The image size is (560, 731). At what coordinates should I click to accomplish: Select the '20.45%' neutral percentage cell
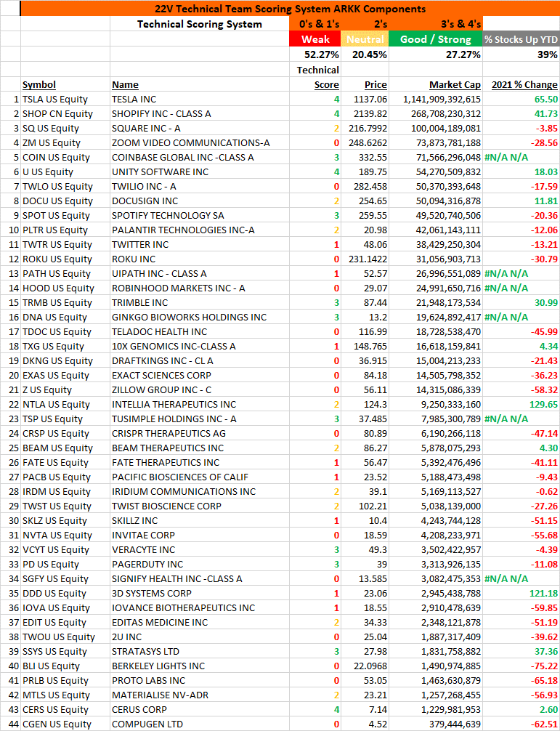365,54
